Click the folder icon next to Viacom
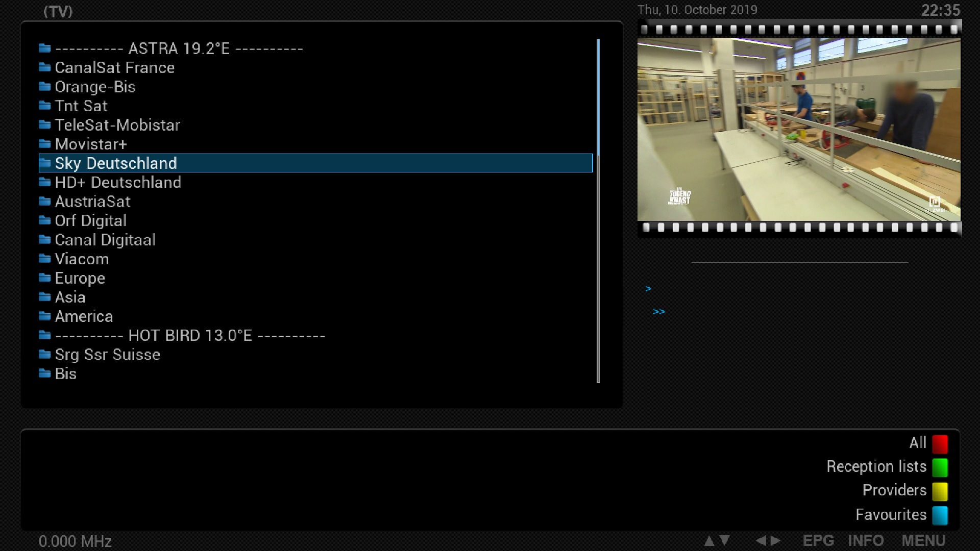980x551 pixels. pyautogui.click(x=45, y=259)
